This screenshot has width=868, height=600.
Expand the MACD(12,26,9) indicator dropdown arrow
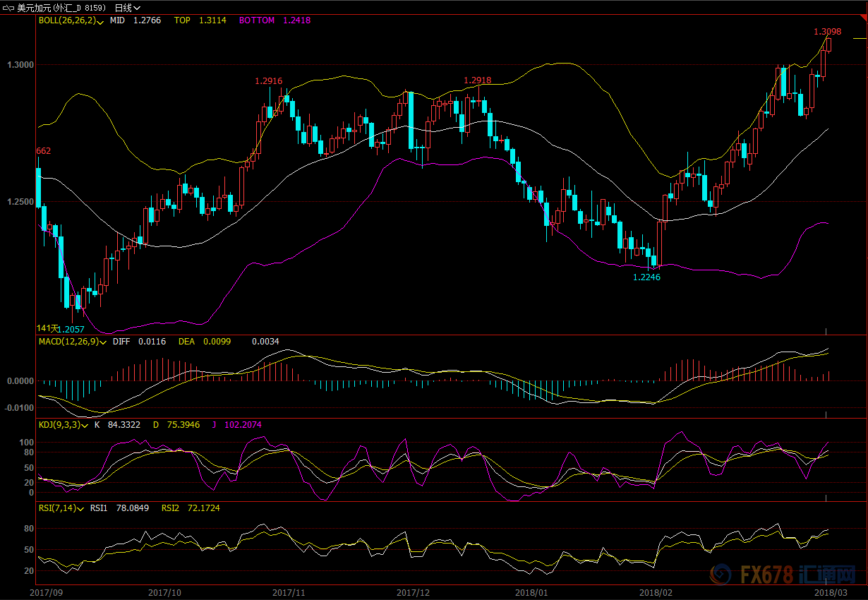102,342
